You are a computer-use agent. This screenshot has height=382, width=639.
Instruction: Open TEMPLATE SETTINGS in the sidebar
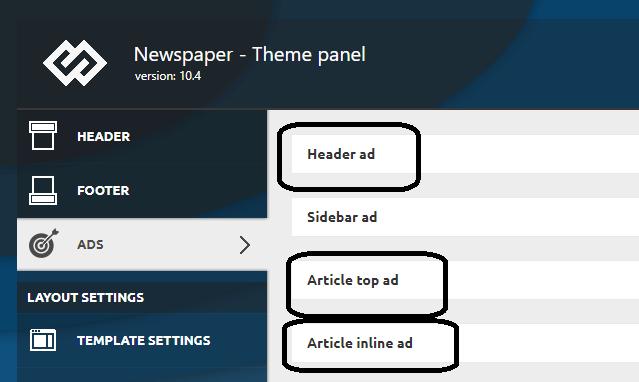tap(142, 340)
